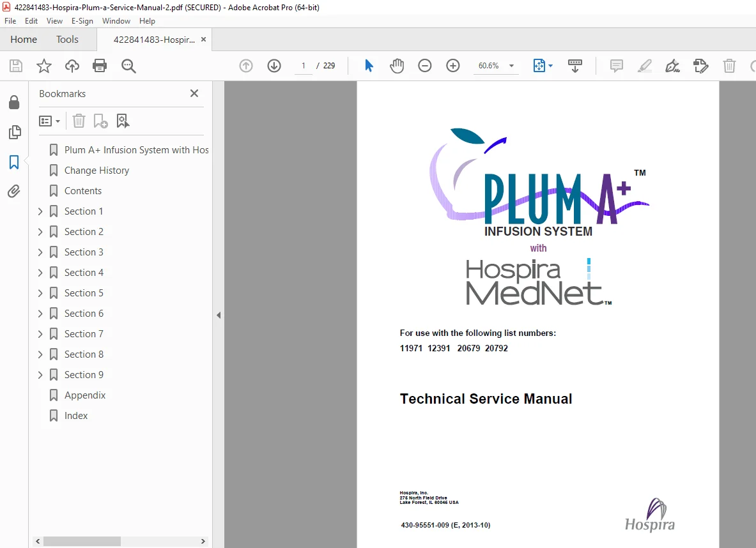
Task: Open the bookmarks options list dropdown
Action: click(x=49, y=121)
